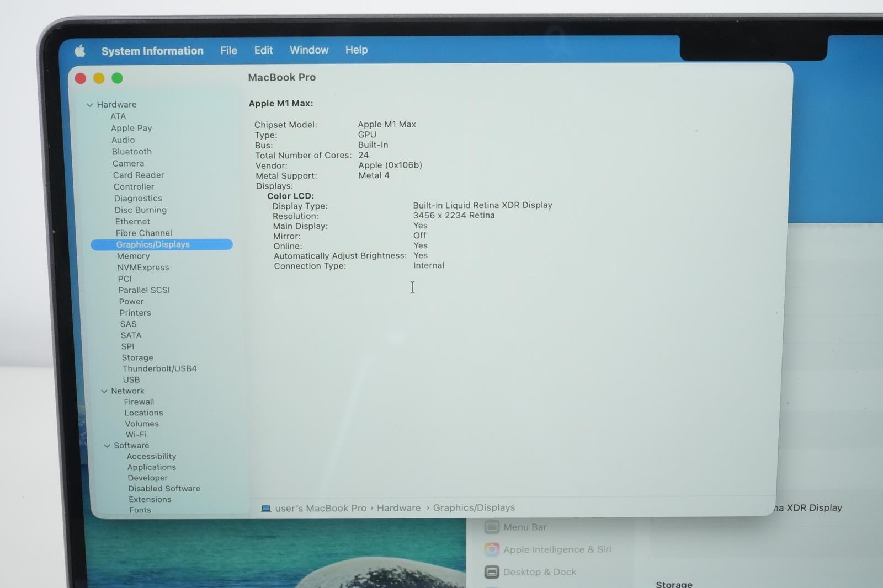Image resolution: width=883 pixels, height=588 pixels.
Task: Select Disc Burning in the sidebar
Action: click(x=141, y=210)
